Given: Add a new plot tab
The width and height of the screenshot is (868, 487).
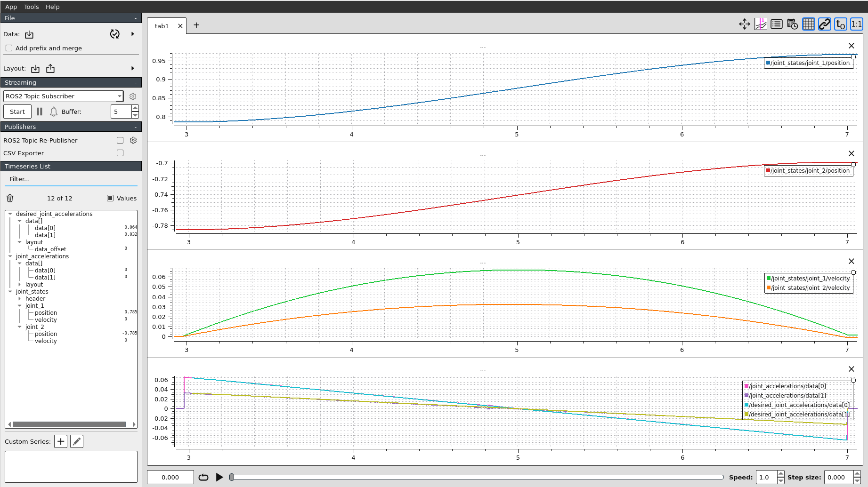Looking at the screenshot, I should tap(196, 25).
